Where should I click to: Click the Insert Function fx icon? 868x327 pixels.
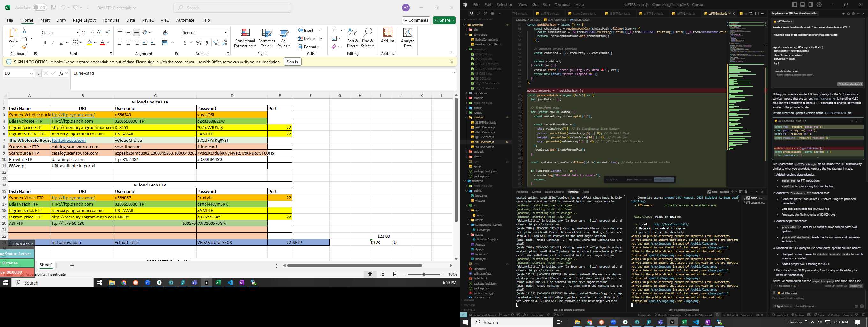coord(61,73)
